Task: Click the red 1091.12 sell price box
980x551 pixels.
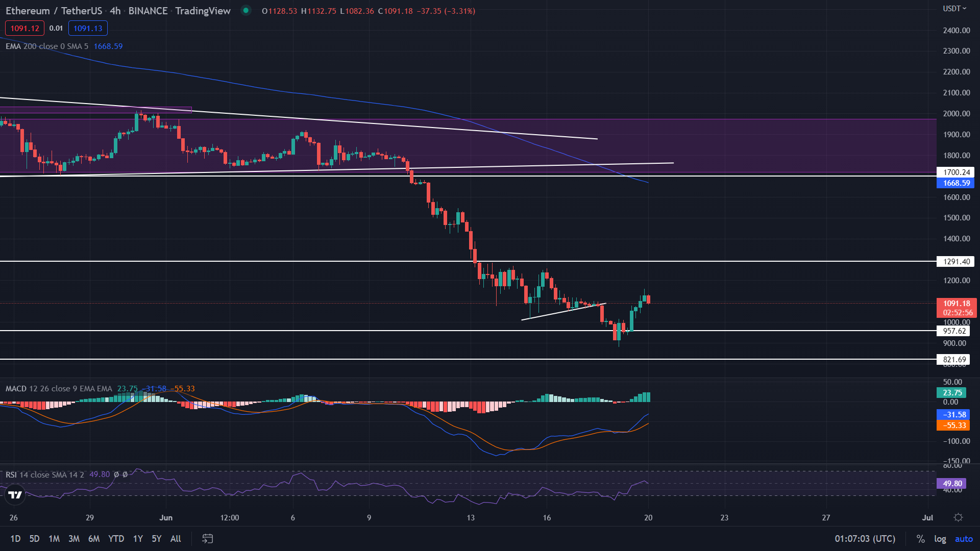Action: tap(24, 29)
